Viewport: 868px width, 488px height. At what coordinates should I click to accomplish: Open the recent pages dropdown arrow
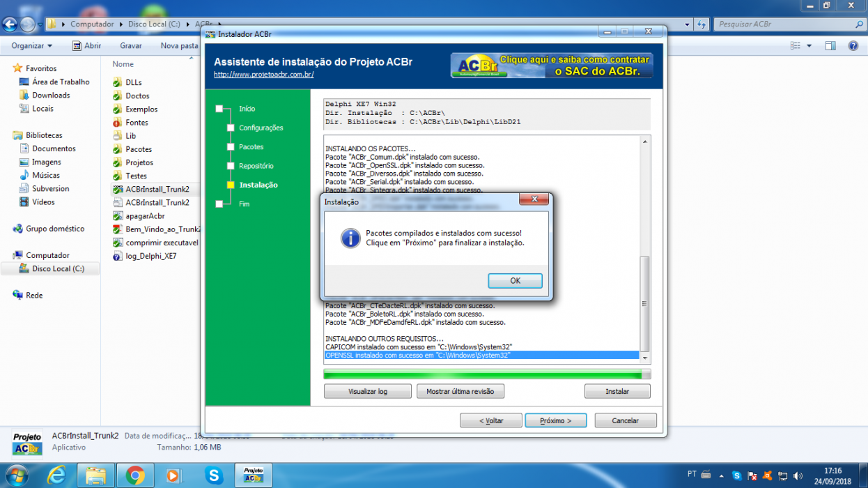click(39, 25)
